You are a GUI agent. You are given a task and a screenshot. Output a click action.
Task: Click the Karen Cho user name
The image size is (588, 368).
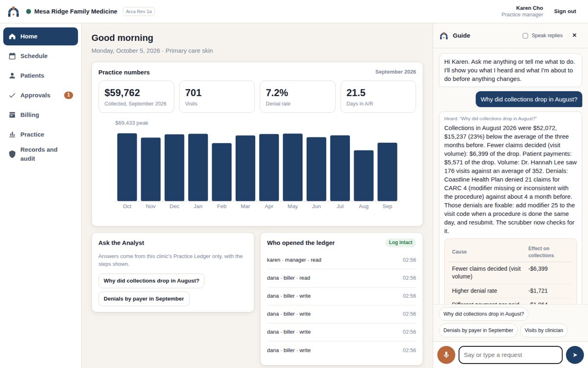coord(529,8)
